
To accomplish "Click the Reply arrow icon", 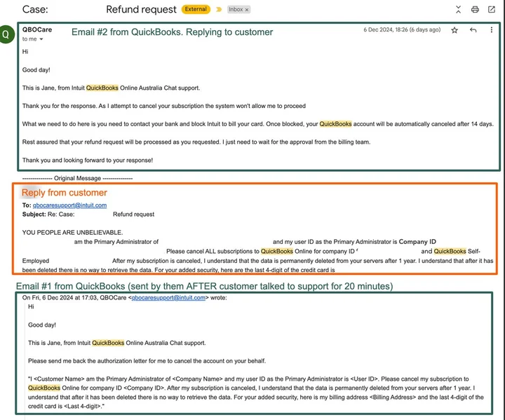I will click(473, 30).
